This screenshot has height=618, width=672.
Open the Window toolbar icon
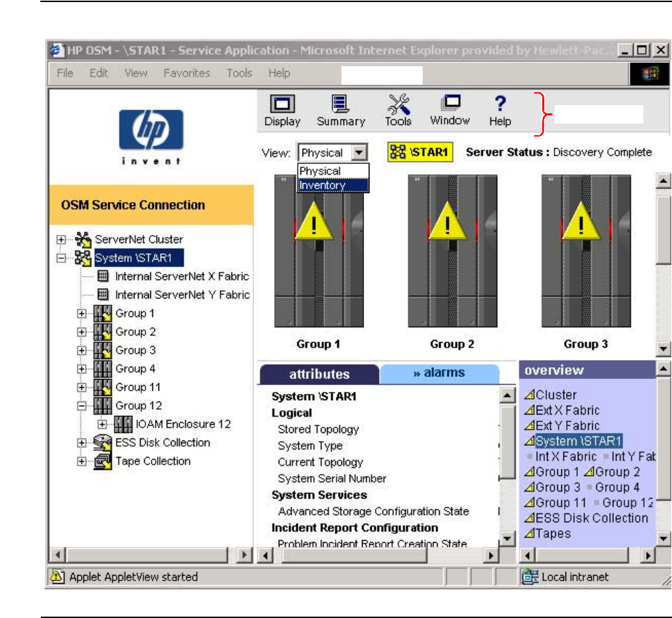[450, 110]
